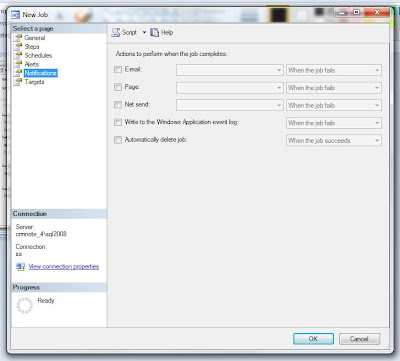Click the Help document icon
The width and height of the screenshot is (400, 361).
click(x=154, y=32)
